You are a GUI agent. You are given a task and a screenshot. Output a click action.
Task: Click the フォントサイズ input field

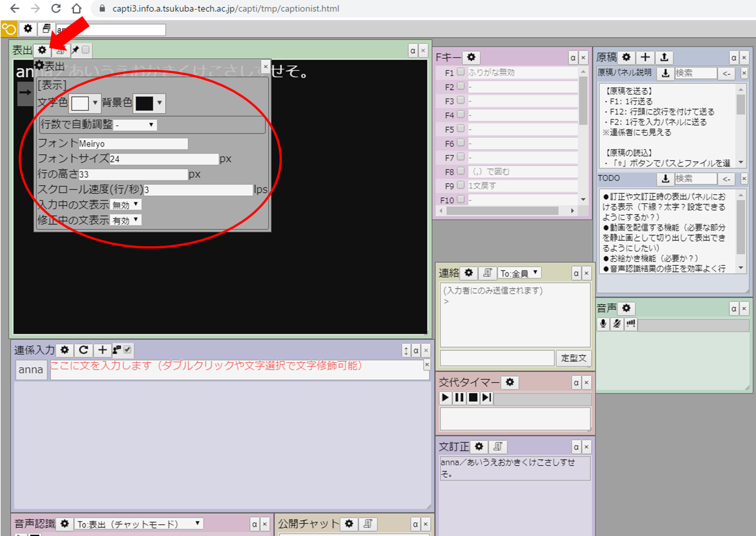click(164, 159)
